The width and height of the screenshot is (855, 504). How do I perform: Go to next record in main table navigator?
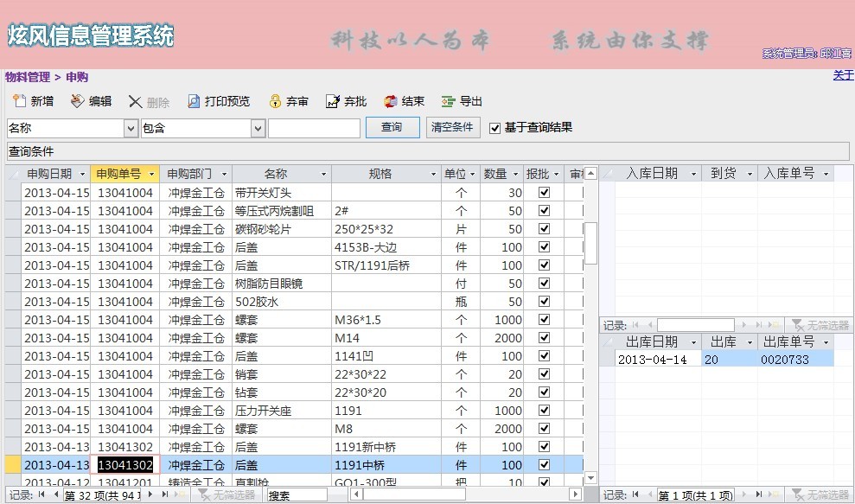150,494
